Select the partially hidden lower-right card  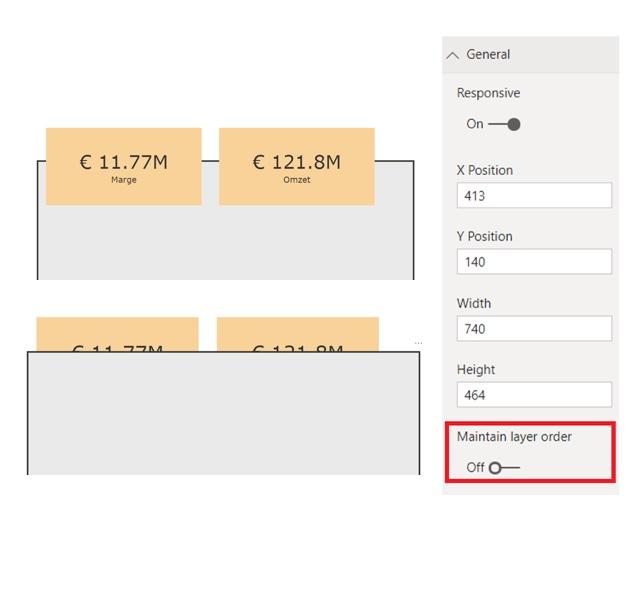(x=297, y=334)
